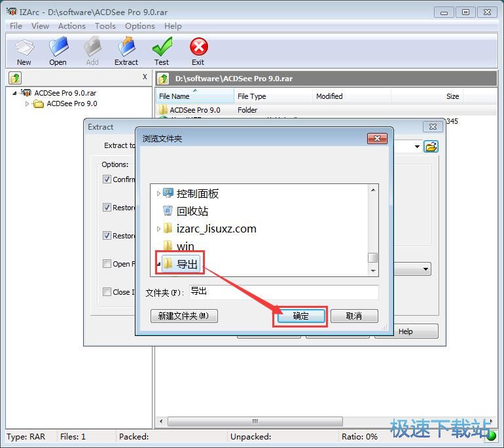The height and width of the screenshot is (448, 504).
Task: Click the 控制面板 icon in folder tree
Action: pos(168,193)
